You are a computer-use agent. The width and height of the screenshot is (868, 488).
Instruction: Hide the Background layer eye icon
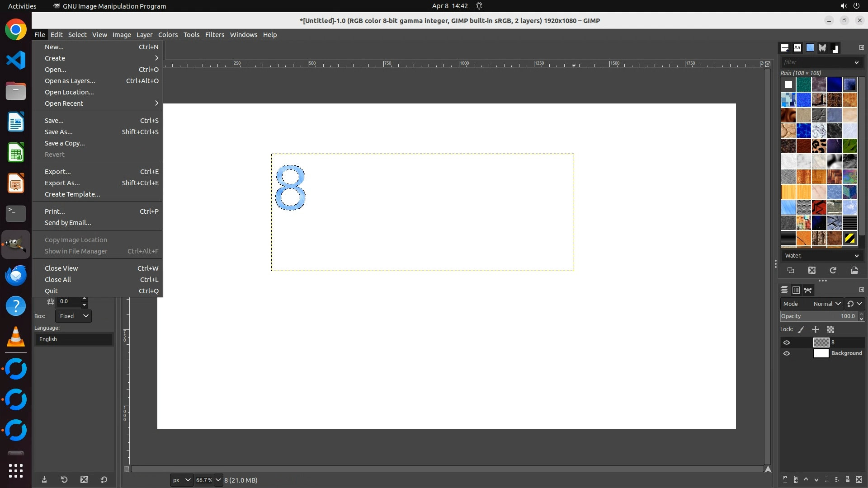(x=787, y=353)
